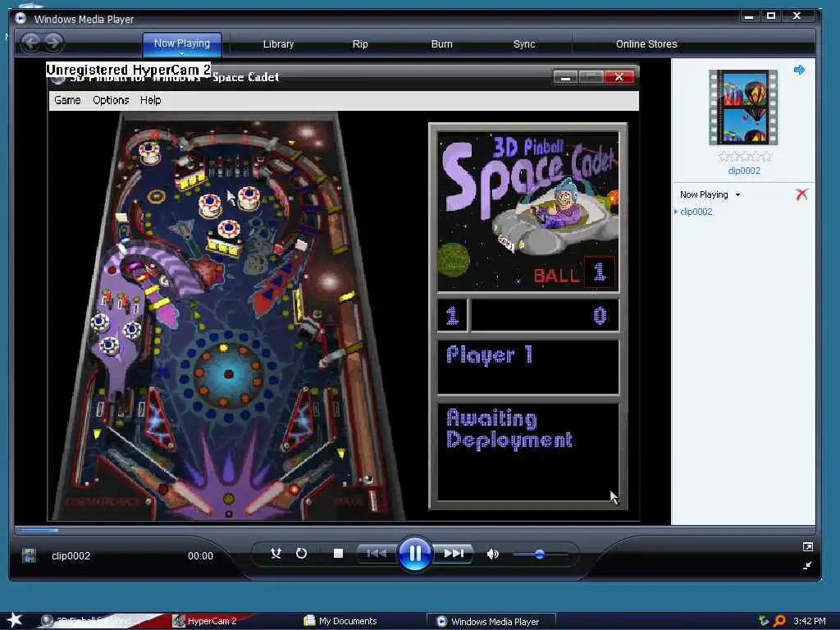
Task: Click the orange magnifier tray icon
Action: (x=779, y=621)
